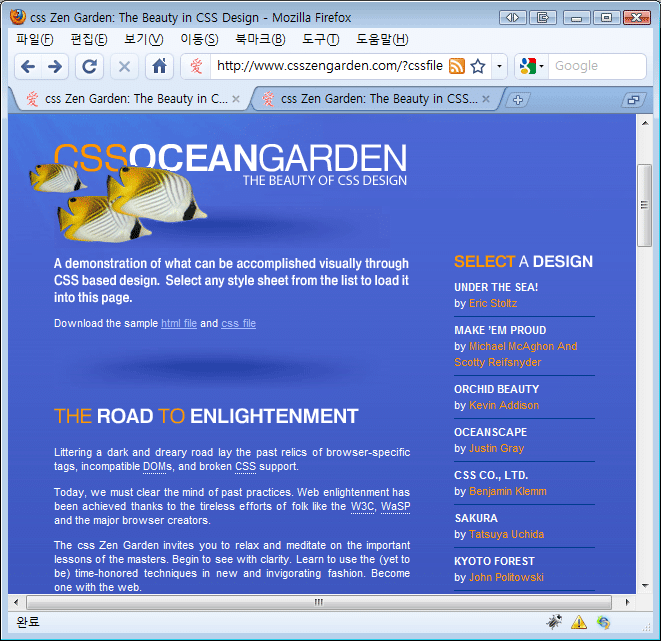Select the ORCHID BEAUTY design
The width and height of the screenshot is (661, 641).
(497, 389)
